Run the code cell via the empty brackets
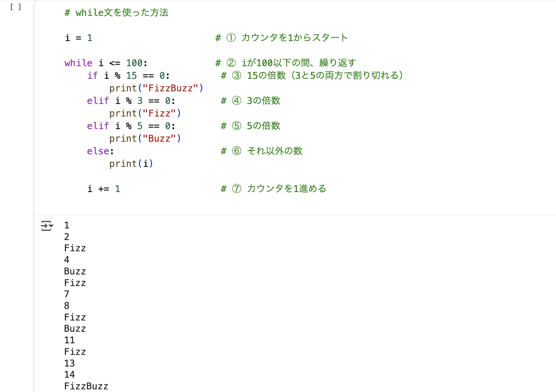This screenshot has width=556, height=392. click(x=16, y=7)
